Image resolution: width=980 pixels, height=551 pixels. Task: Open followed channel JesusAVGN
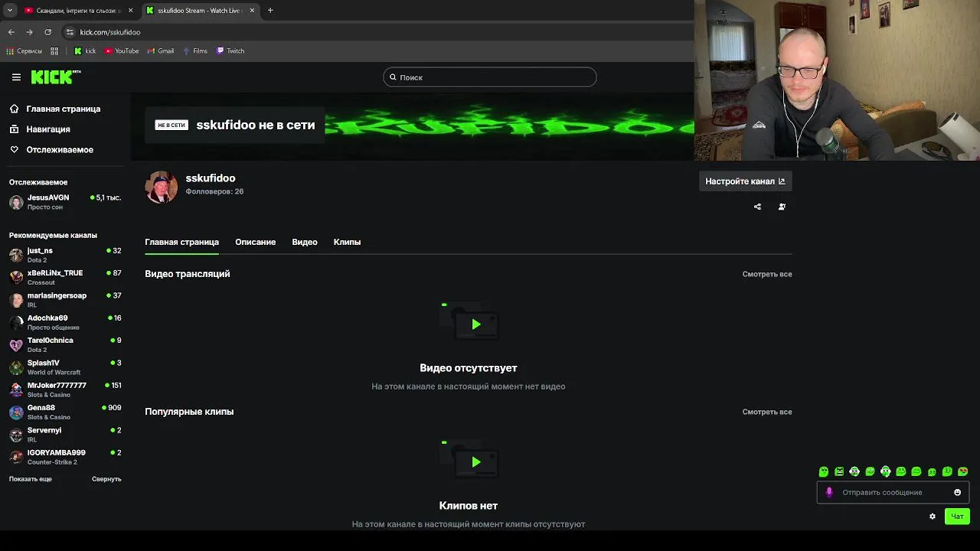65,202
